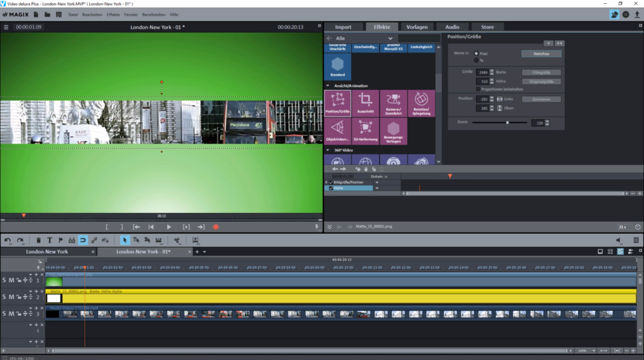This screenshot has width=644, height=360.
Task: Click the play button under the preview
Action: click(x=169, y=227)
